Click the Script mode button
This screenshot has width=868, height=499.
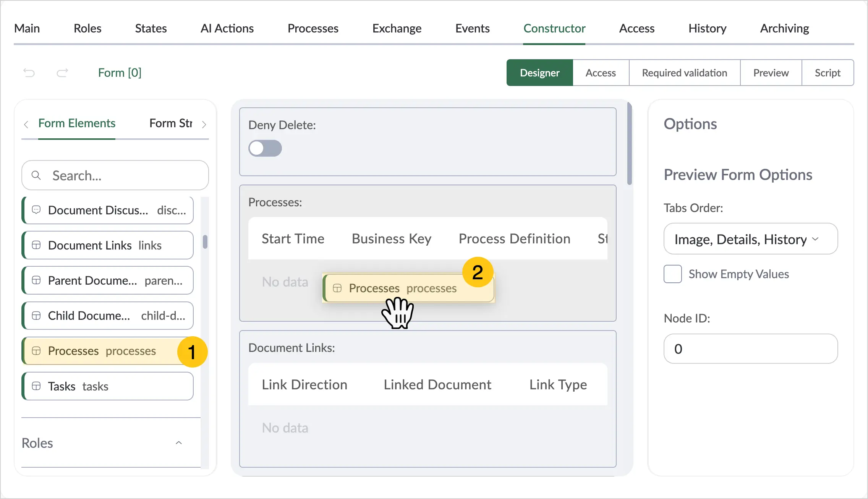[x=828, y=73]
